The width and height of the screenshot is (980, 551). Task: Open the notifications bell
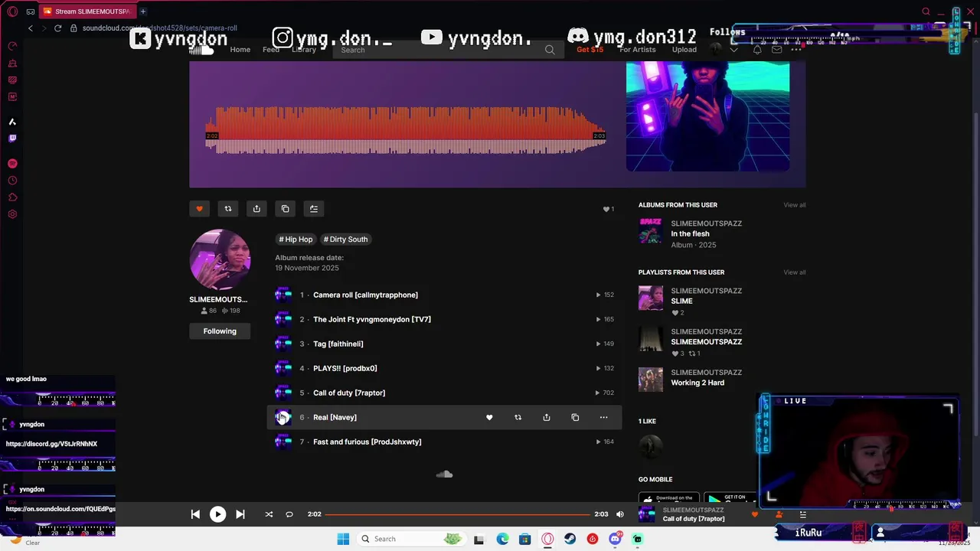(x=757, y=50)
